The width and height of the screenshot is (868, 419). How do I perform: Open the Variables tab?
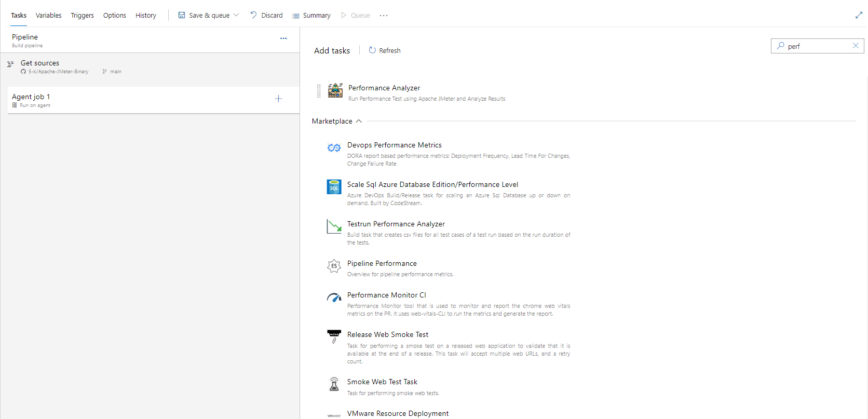48,15
